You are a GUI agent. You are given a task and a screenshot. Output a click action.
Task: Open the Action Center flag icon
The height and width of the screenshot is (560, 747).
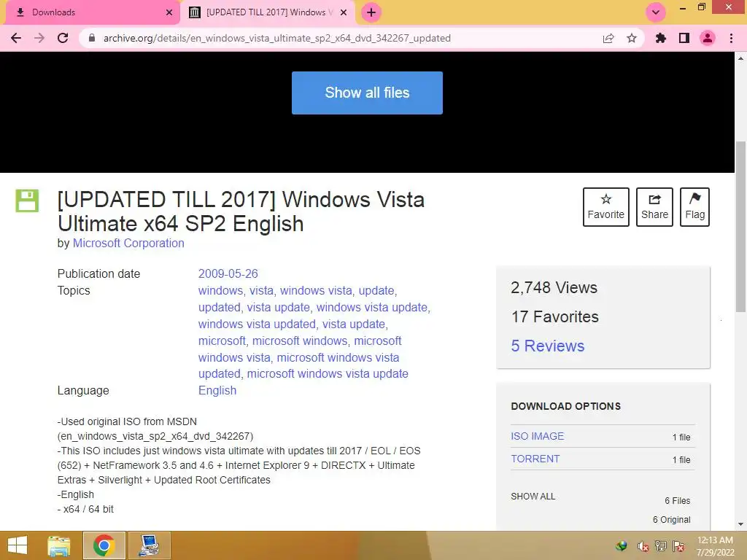click(x=678, y=546)
